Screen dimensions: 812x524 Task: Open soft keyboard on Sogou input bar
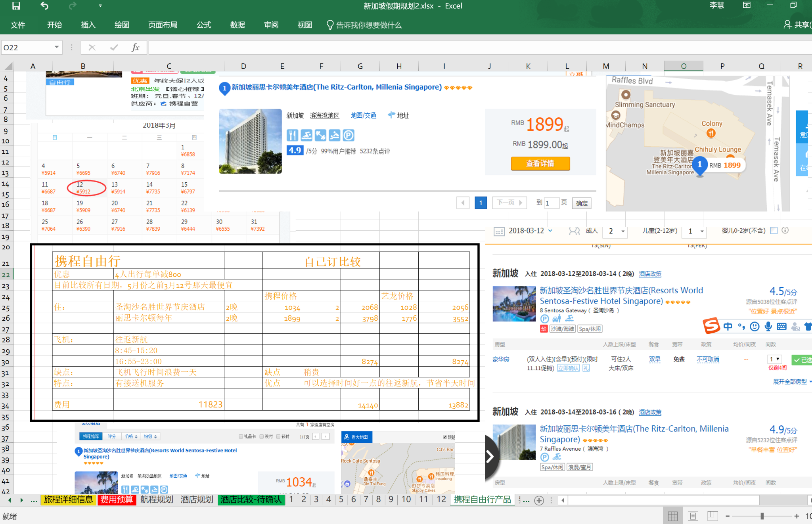781,326
